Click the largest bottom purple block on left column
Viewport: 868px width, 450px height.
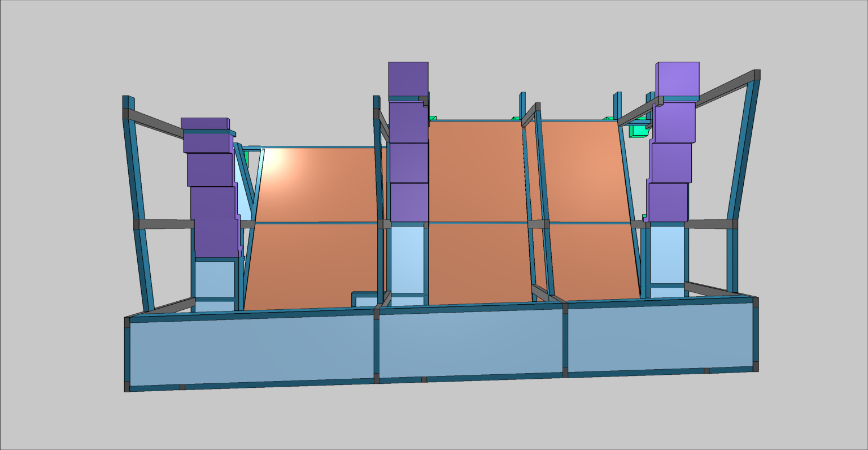[213, 219]
